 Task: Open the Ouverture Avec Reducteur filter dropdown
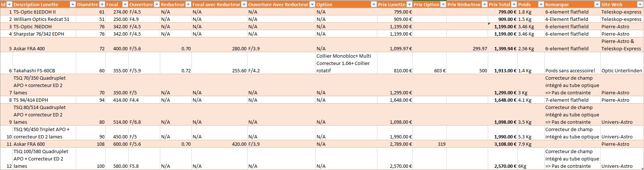(x=312, y=4)
